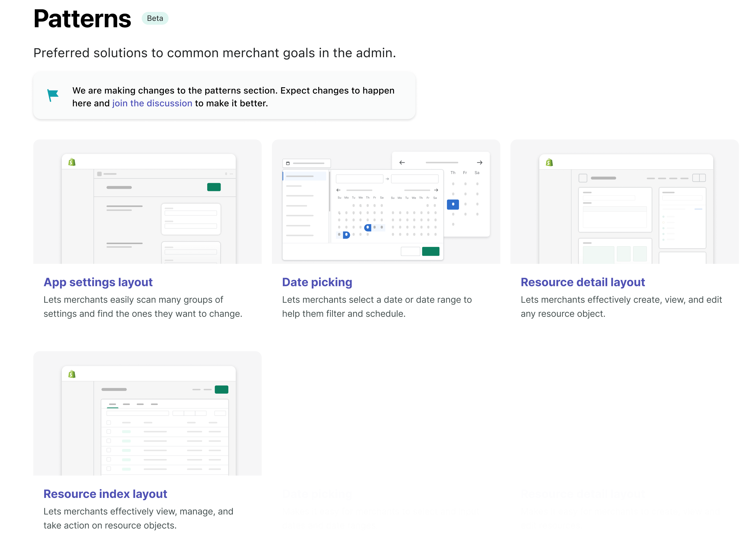Click the next month chevron in the calendar
The height and width of the screenshot is (551, 756).
[x=436, y=190]
